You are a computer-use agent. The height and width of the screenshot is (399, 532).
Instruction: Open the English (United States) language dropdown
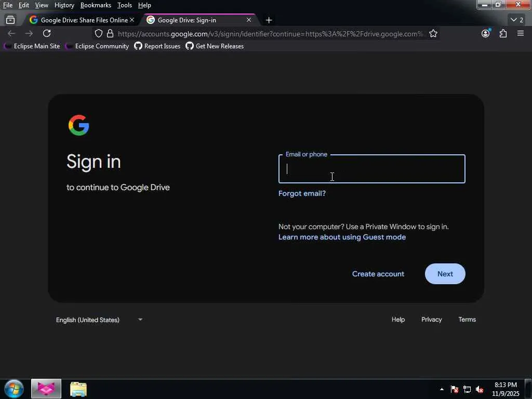click(99, 320)
